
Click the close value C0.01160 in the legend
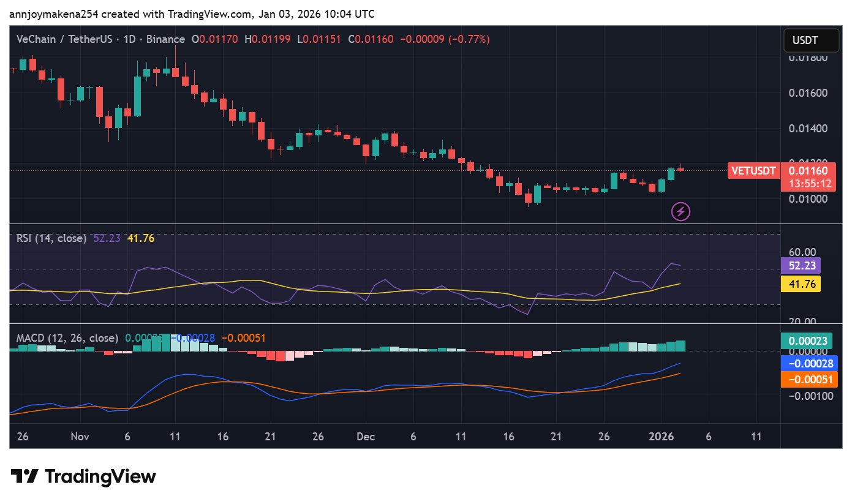[x=371, y=39]
